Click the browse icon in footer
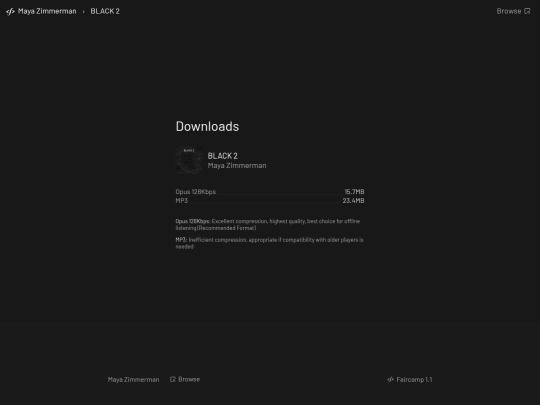This screenshot has height=405, width=540. click(x=173, y=380)
